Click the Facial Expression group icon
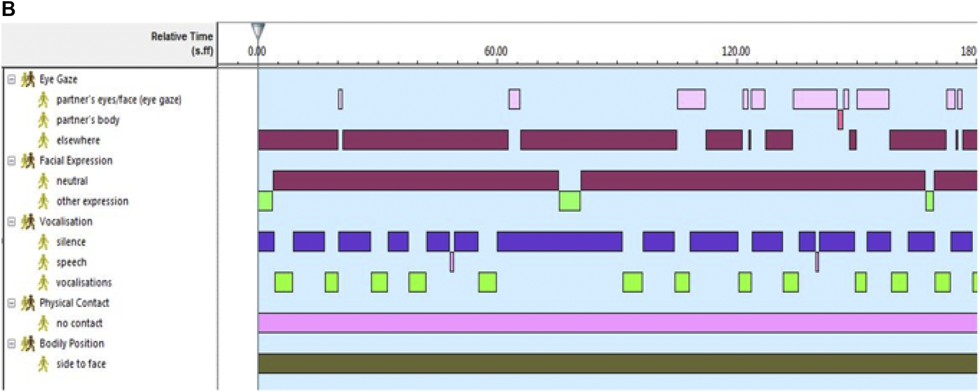This screenshot has height=392, width=980. pos(28,161)
